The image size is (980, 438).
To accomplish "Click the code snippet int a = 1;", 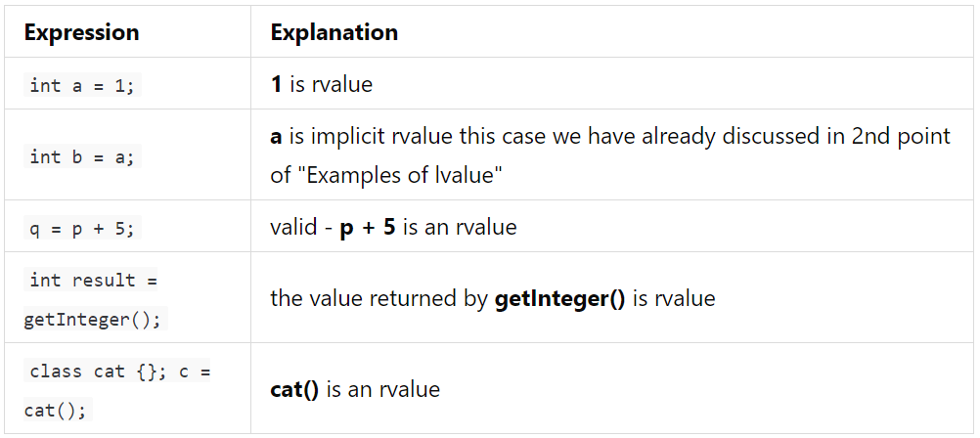I will tap(82, 85).
